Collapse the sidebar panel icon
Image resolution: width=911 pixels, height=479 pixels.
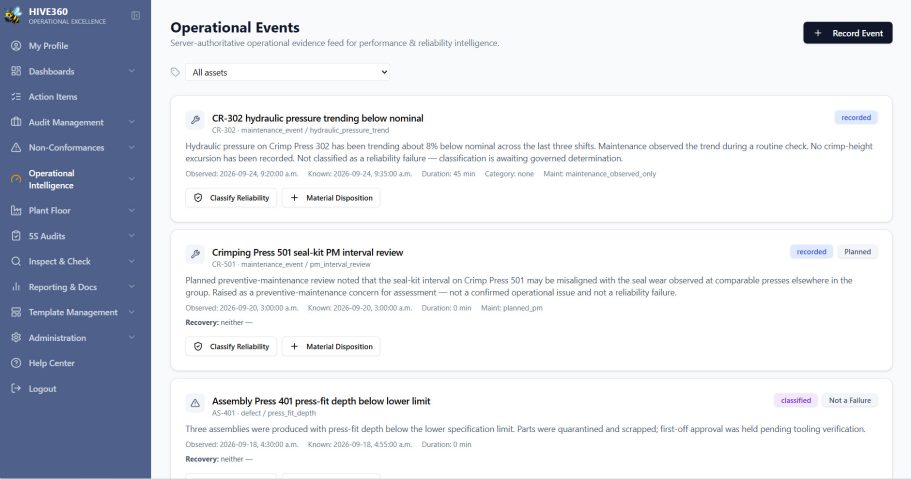(135, 16)
